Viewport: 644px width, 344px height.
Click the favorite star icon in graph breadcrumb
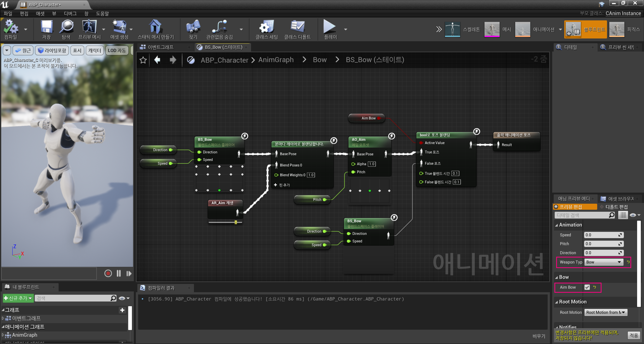click(143, 60)
